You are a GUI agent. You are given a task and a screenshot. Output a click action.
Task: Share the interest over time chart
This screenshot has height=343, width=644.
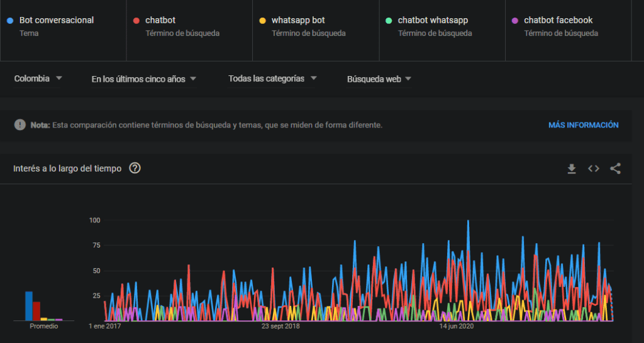click(615, 168)
